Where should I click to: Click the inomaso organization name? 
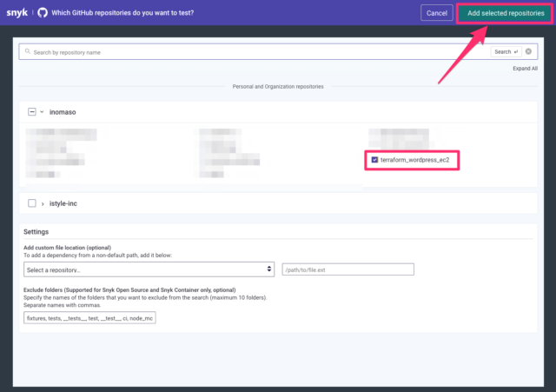click(x=63, y=112)
